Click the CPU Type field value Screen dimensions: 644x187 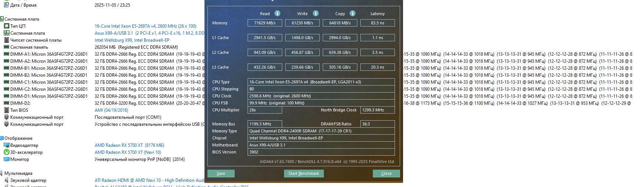pyautogui.click(x=321, y=82)
